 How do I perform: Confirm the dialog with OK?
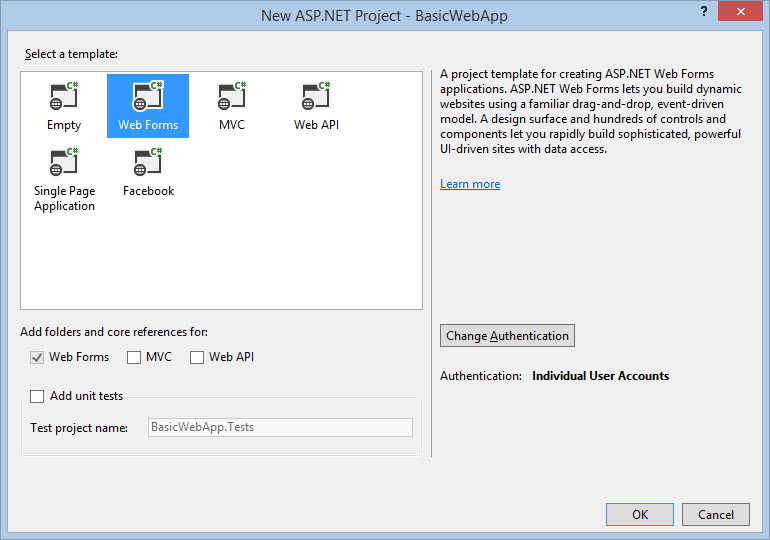[x=639, y=514]
